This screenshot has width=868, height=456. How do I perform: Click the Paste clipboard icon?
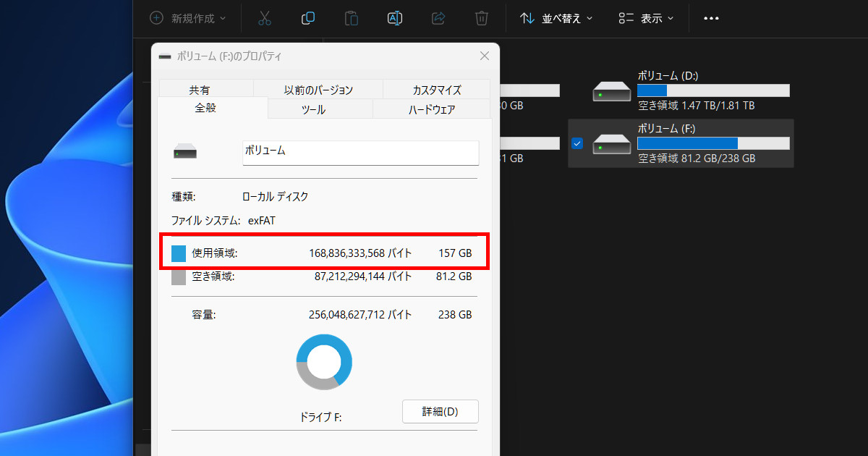pos(352,18)
